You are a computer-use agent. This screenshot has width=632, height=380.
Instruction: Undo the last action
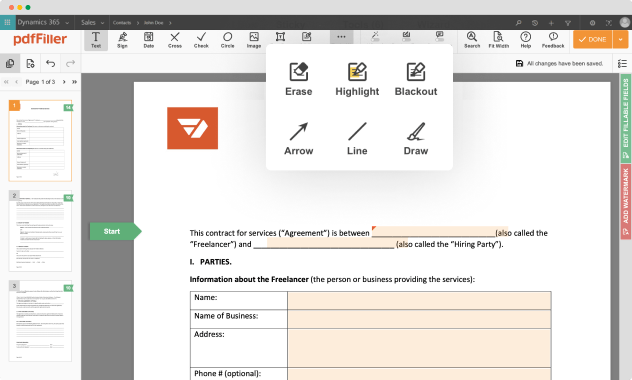50,63
